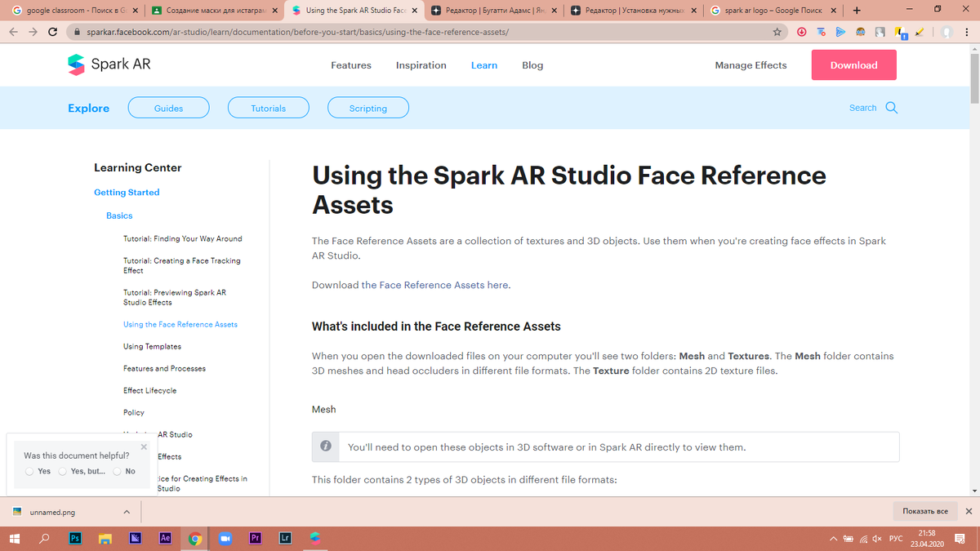Go back to the previous page
This screenshot has height=551, width=980.
coord(13,33)
